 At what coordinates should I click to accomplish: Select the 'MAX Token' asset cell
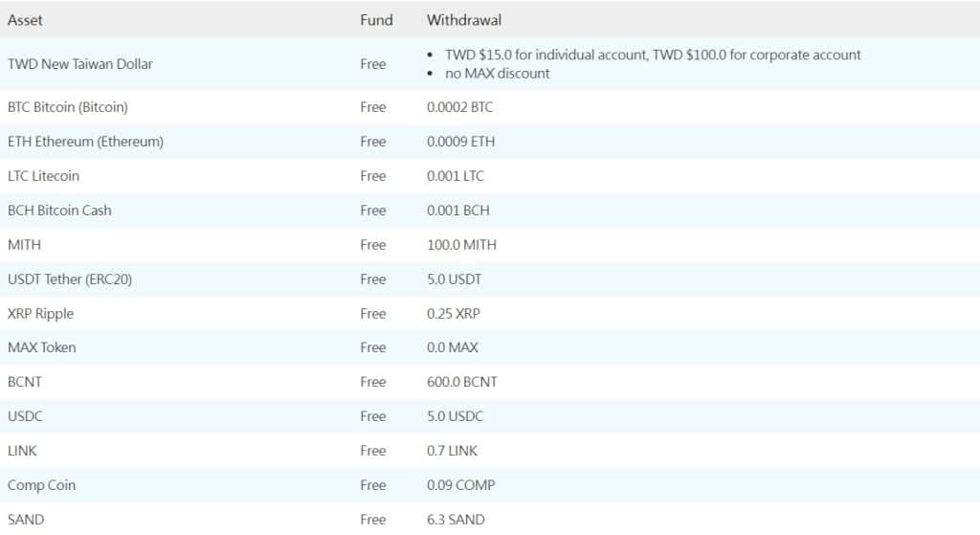point(42,346)
